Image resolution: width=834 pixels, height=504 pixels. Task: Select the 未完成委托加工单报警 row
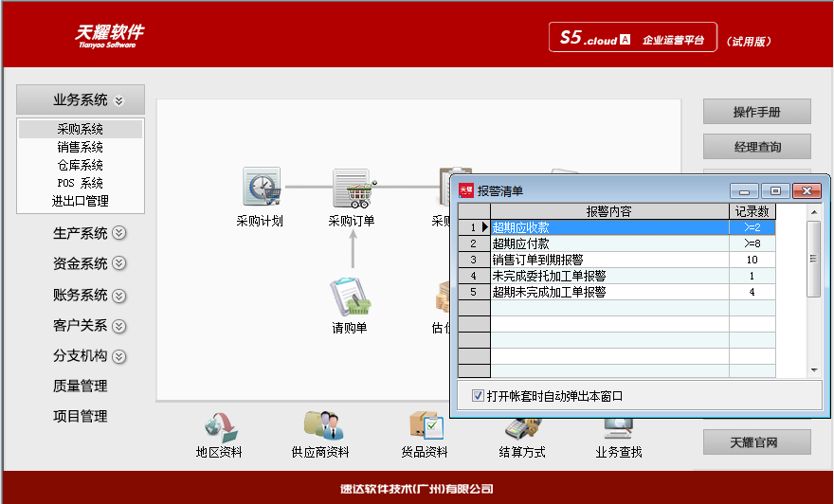pos(616,276)
